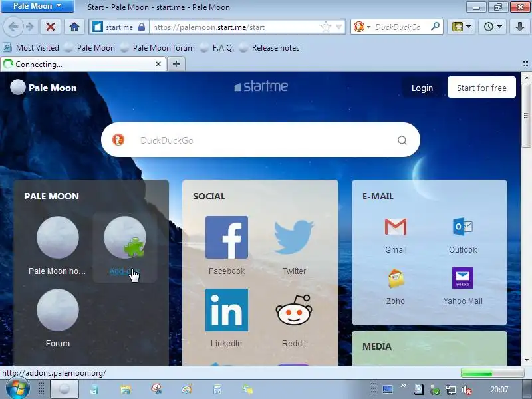Click the scrollbar down arrow
Screen dimensions: 532x399
click(x=526, y=360)
